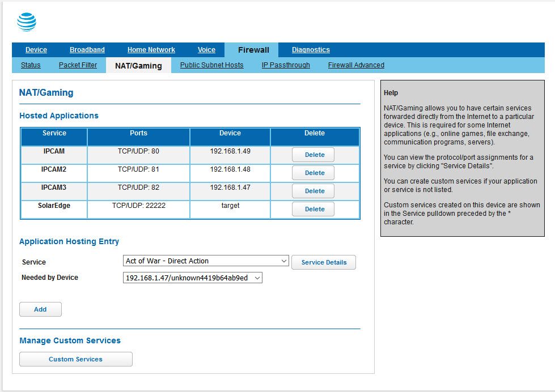The image size is (555, 392).
Task: Select the Voice tab
Action: point(206,50)
